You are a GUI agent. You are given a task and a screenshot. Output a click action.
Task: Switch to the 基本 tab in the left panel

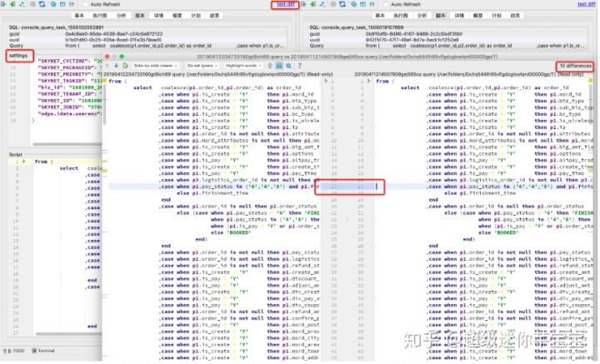[x=79, y=16]
